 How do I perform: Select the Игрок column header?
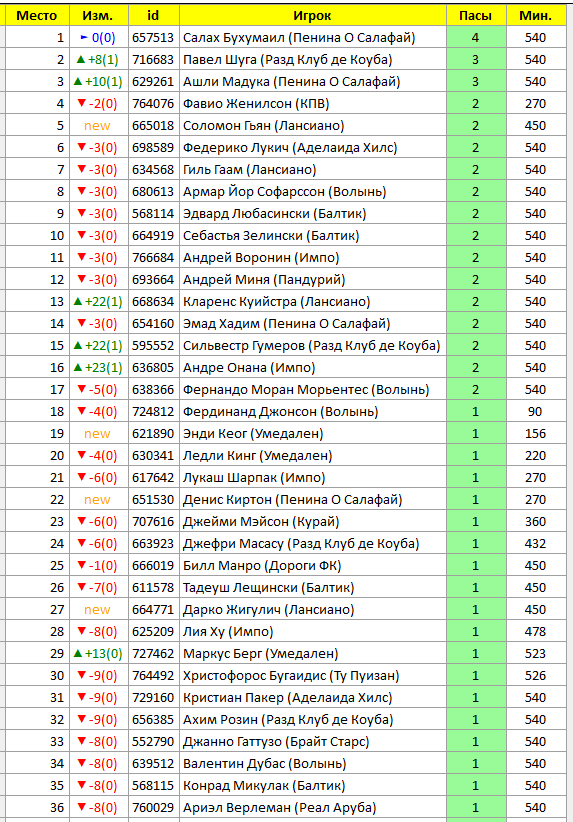(312, 15)
